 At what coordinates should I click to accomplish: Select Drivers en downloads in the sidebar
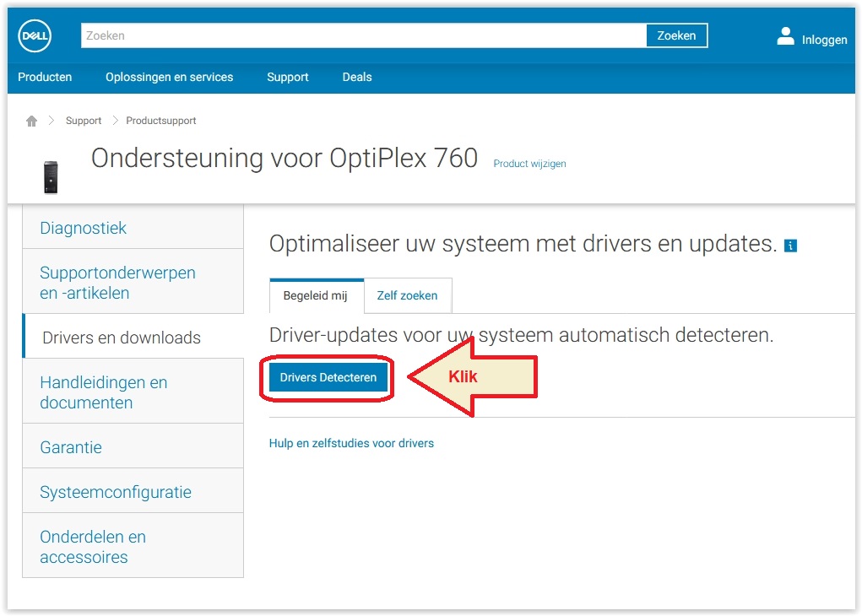pyautogui.click(x=133, y=337)
